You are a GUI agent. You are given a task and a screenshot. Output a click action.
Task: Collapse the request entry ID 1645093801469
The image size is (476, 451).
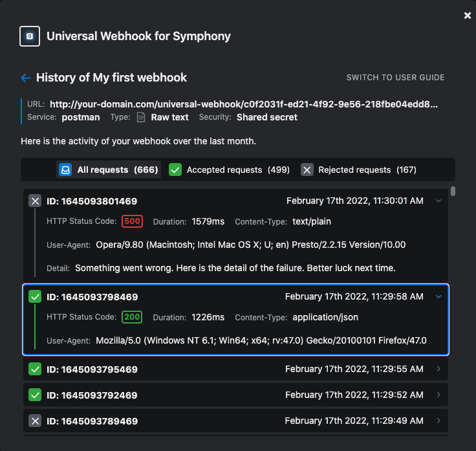pos(438,201)
